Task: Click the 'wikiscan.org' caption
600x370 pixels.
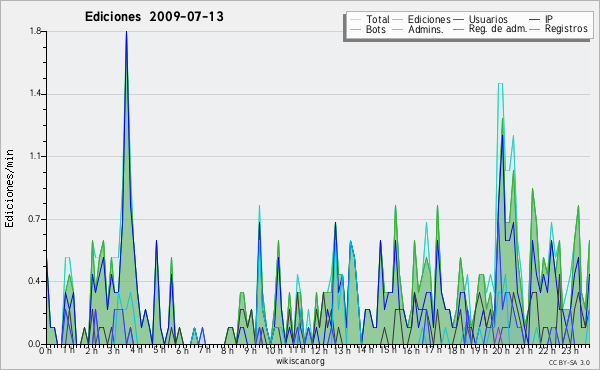Action: tap(300, 361)
